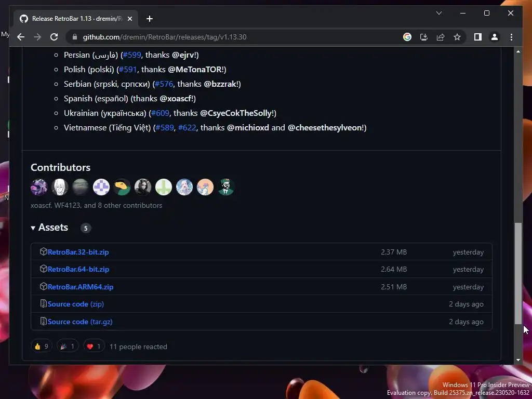This screenshot has height=399, width=532.
Task: Download Source code (tar.gz)
Action: [x=80, y=322]
